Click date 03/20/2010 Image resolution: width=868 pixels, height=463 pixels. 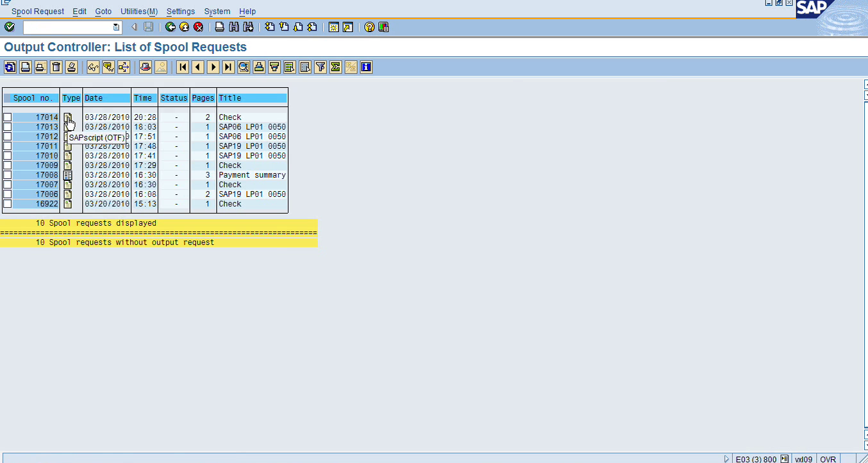107,204
